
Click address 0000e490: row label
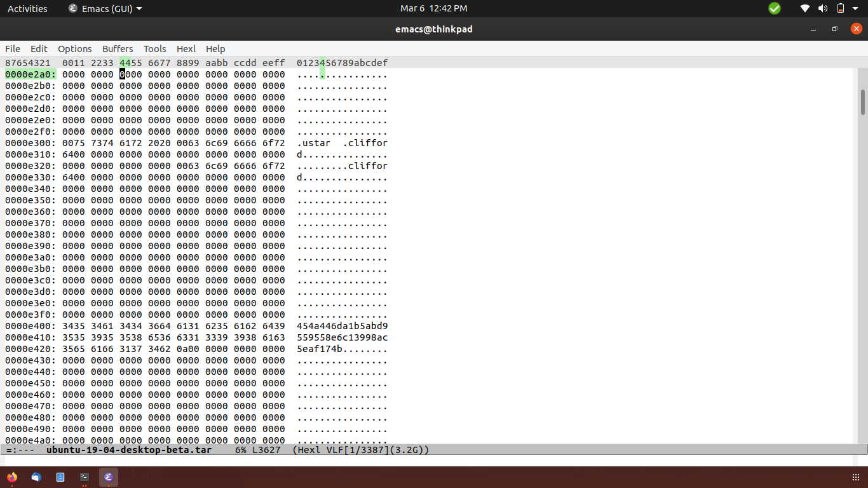pos(31,429)
